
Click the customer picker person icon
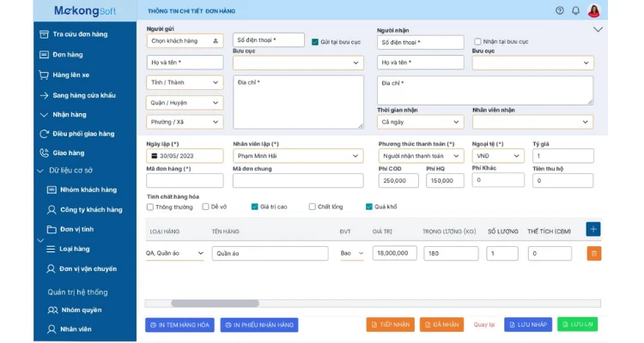(x=216, y=41)
